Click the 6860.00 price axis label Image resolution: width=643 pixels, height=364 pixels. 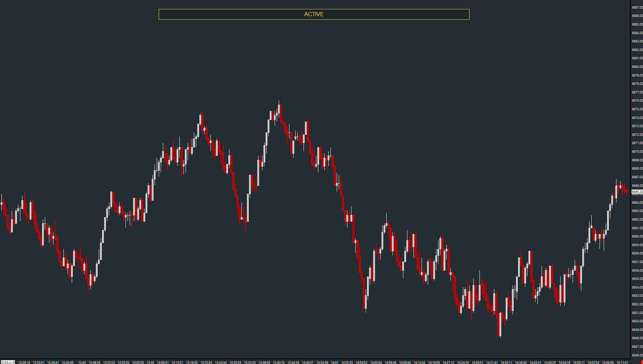(637, 236)
